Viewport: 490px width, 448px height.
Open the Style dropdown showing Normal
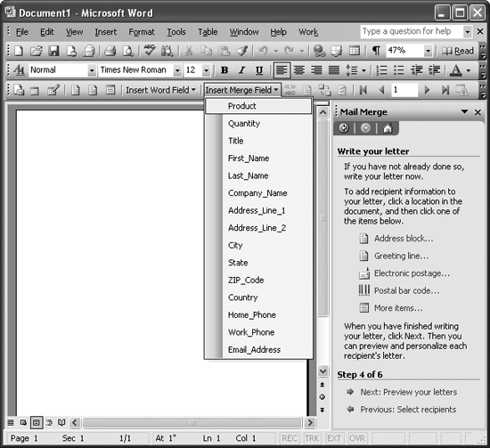[x=92, y=70]
